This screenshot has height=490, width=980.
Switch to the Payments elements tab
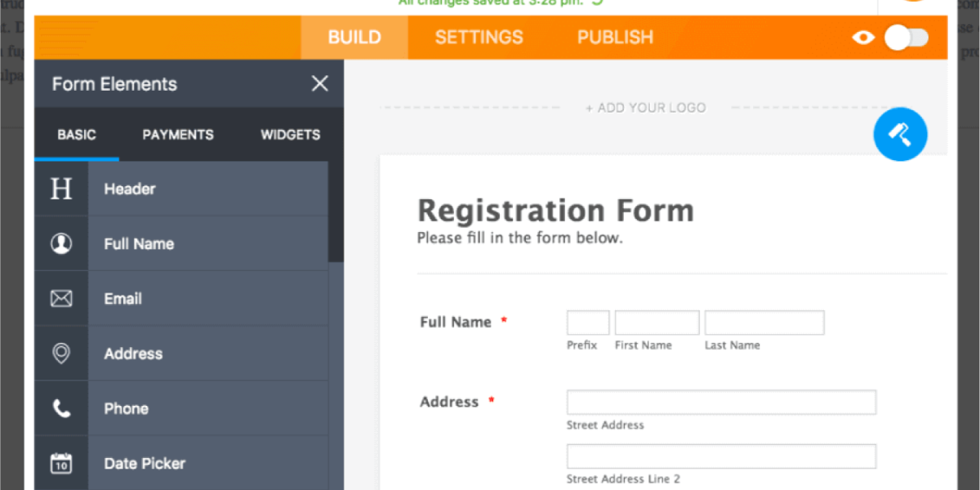click(x=178, y=135)
